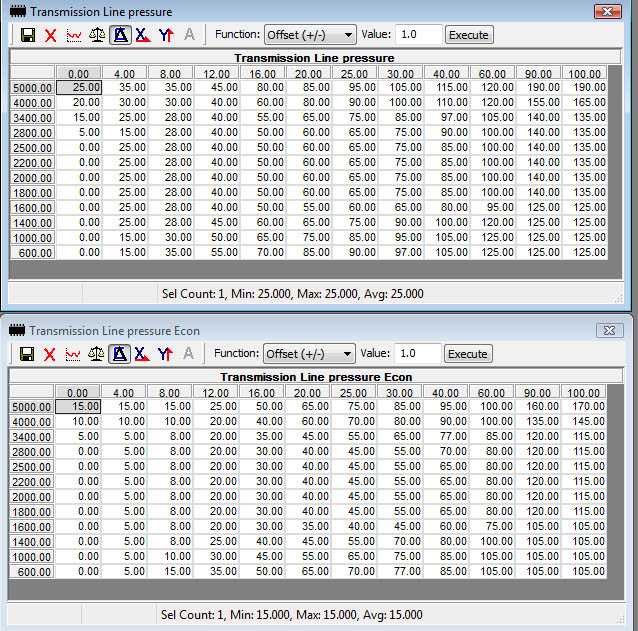Click the save icon in Transmission Line pressure window

click(28, 35)
